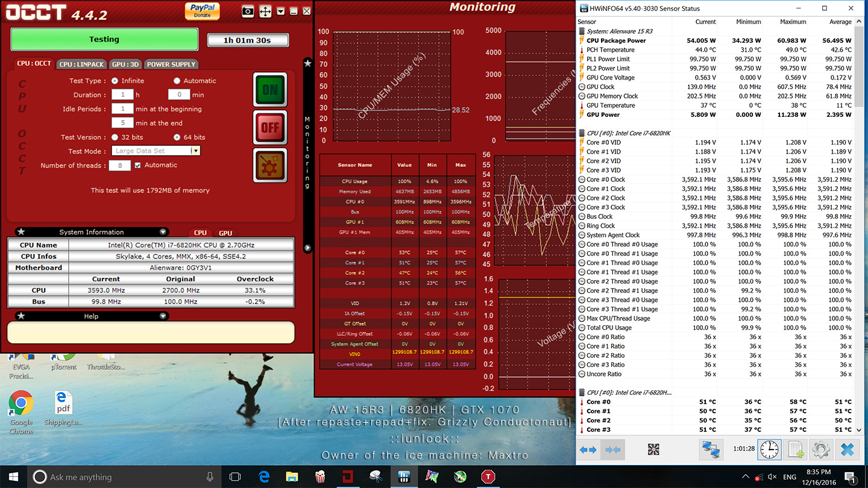
Task: Choose 32 bits test version
Action: click(x=115, y=137)
